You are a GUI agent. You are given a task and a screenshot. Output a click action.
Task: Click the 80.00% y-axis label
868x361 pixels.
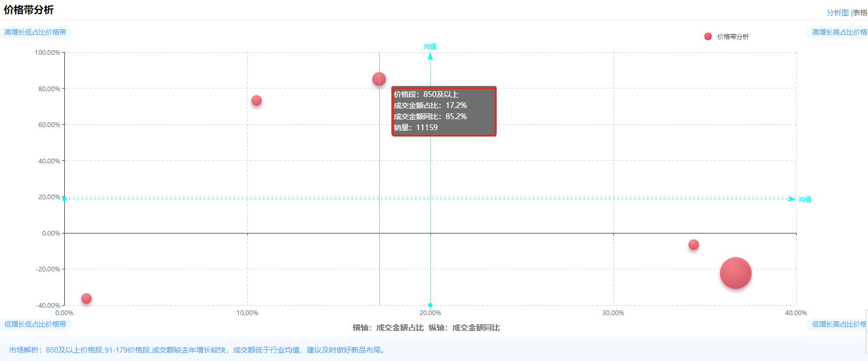pyautogui.click(x=49, y=89)
